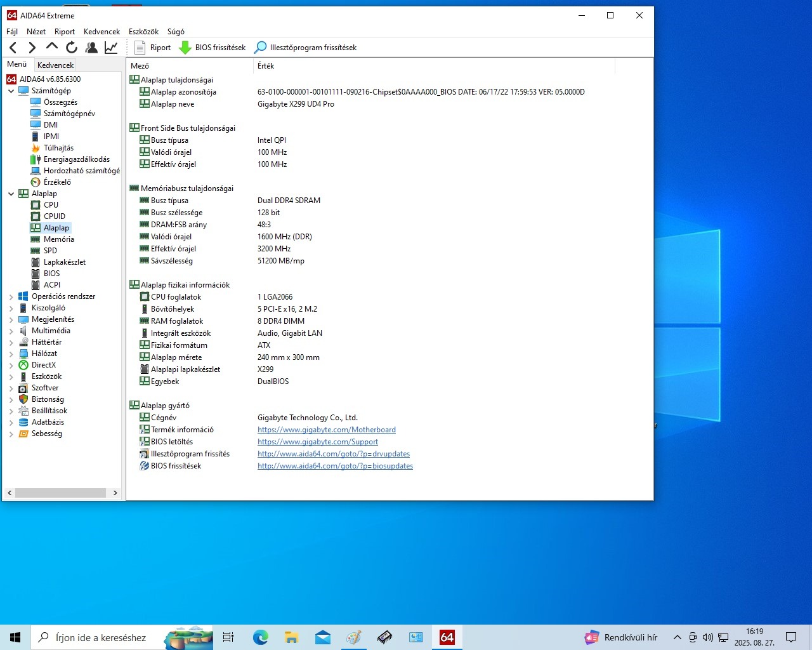Open the user profile toolbar icon
This screenshot has height=650, width=812.
pos(91,48)
